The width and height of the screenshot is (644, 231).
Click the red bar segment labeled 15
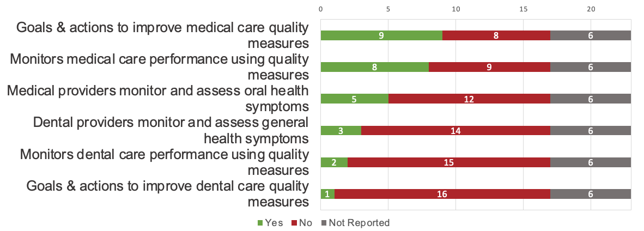pyautogui.click(x=449, y=162)
